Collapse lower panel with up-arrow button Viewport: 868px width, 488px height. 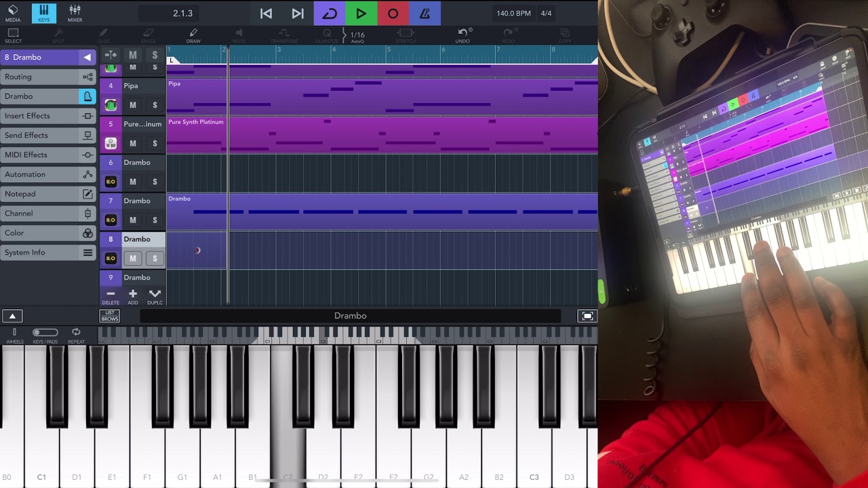(12, 316)
